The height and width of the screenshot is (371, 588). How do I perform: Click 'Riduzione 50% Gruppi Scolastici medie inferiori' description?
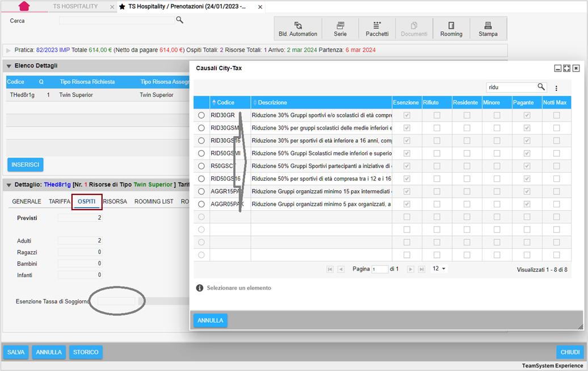pyautogui.click(x=321, y=153)
